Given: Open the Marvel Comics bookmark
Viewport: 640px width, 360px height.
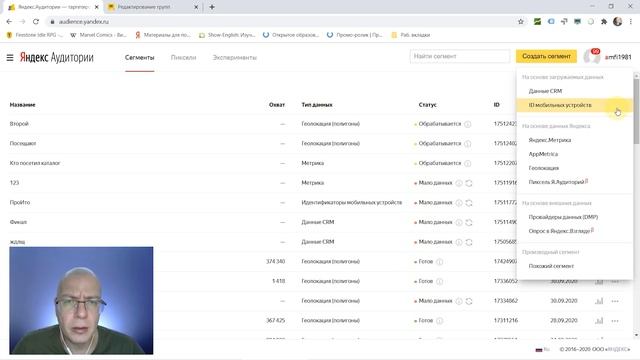Looking at the screenshot, I should click(98, 35).
